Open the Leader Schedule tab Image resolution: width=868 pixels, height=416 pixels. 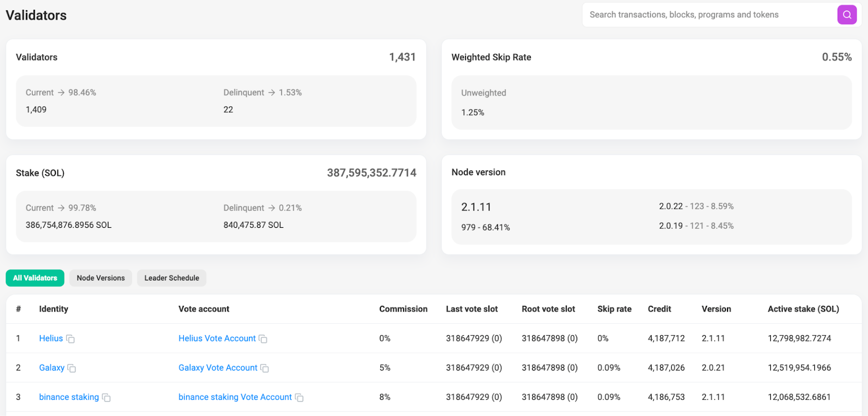171,278
